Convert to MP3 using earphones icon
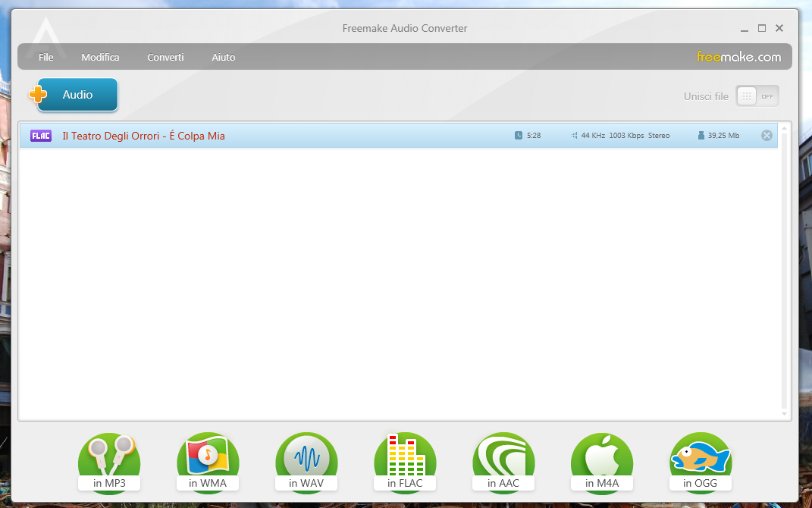 (x=109, y=463)
